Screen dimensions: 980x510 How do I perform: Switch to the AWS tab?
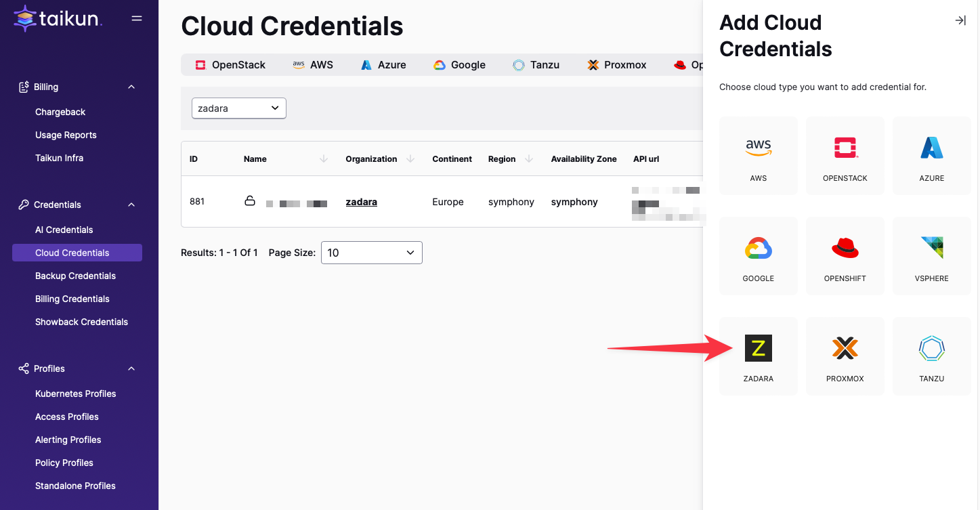point(313,65)
